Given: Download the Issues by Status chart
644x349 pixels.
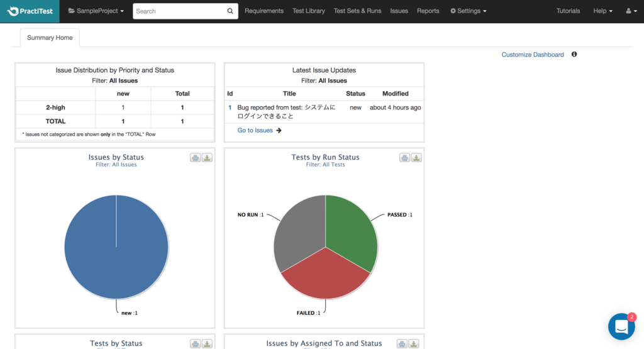Looking at the screenshot, I should (207, 158).
